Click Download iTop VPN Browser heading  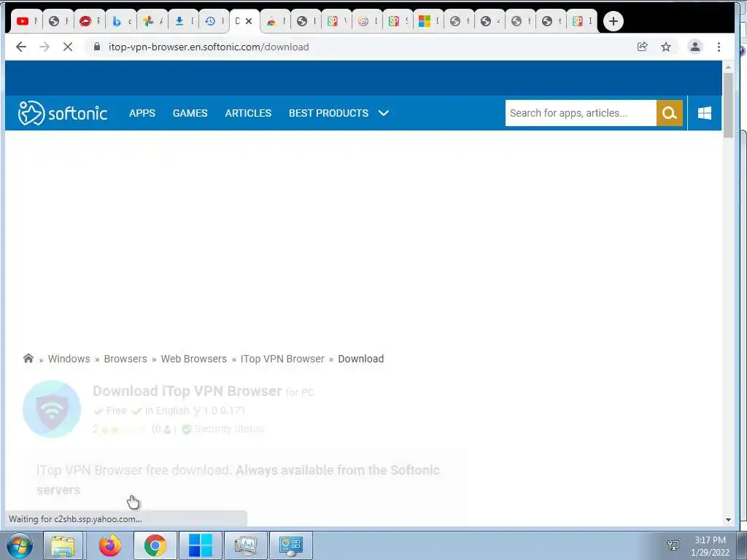tap(187, 391)
